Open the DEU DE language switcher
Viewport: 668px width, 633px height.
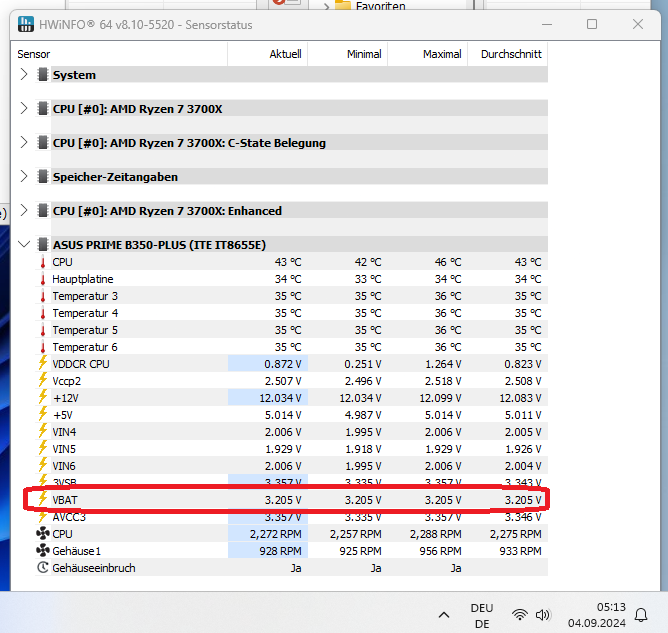pos(482,616)
